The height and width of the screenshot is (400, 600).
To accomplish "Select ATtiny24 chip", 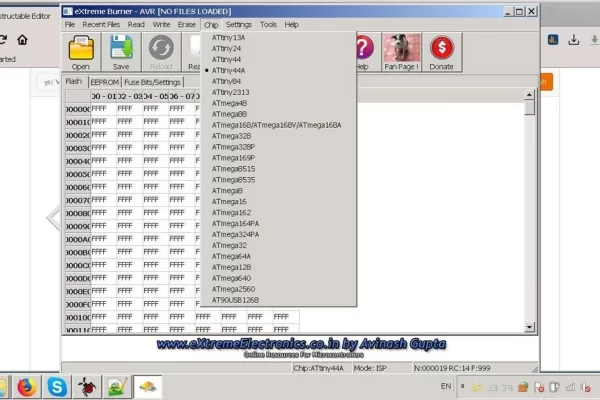I will 278,49.
